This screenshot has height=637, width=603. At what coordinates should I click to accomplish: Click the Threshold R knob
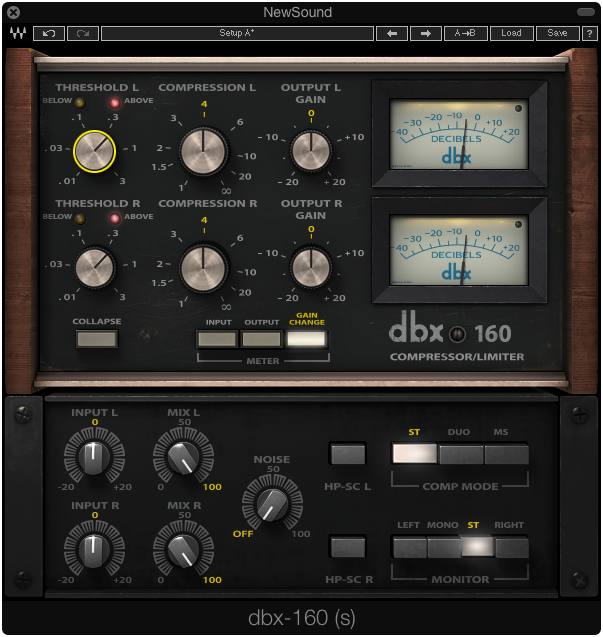(94, 268)
